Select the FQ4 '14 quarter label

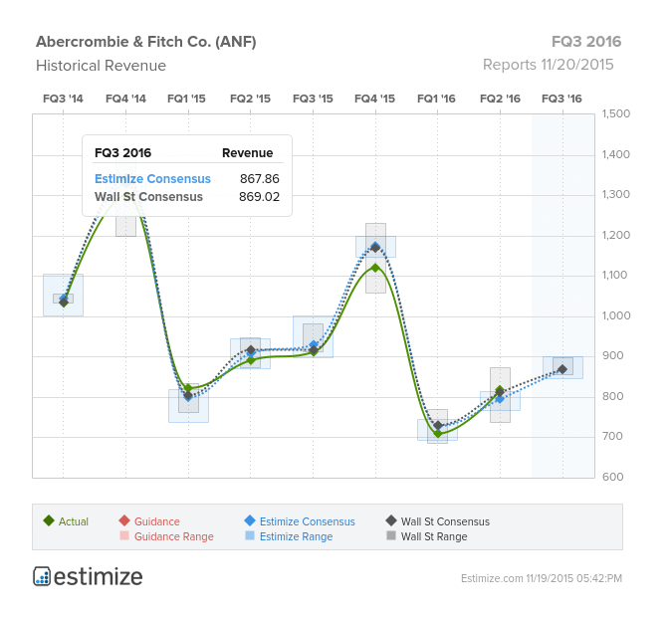[x=125, y=99]
